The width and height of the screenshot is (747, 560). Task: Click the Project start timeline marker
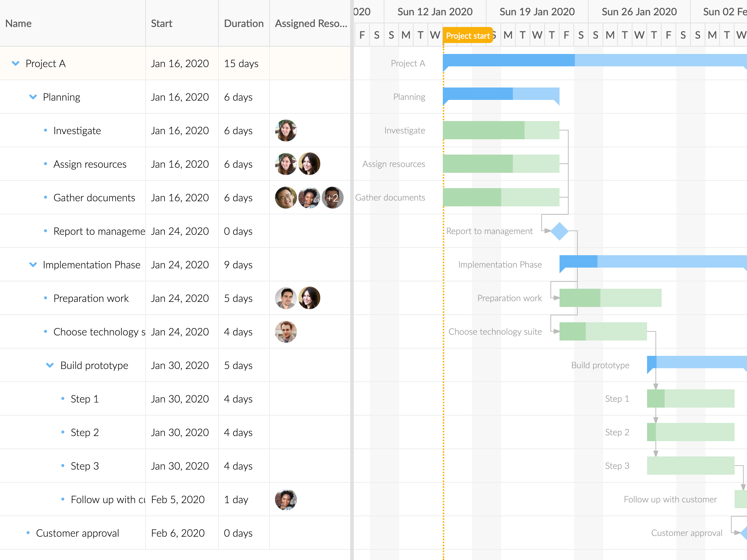coord(468,36)
